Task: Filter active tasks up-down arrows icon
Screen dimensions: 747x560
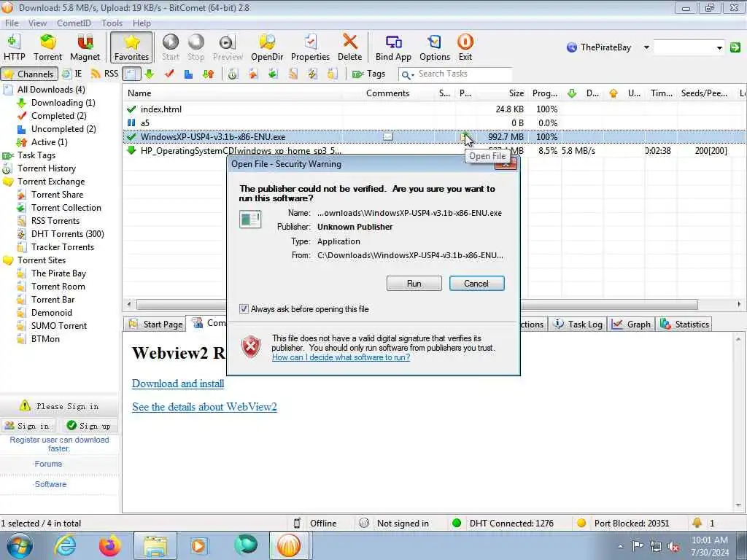Action: point(208,74)
